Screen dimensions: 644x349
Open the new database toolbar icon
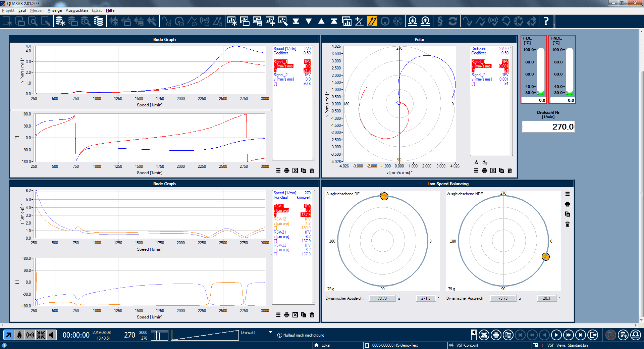tap(60, 21)
